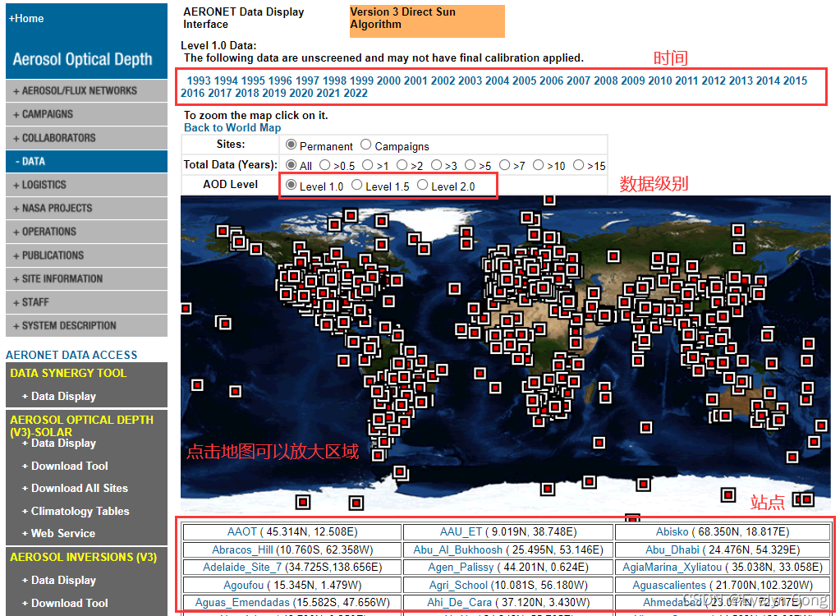This screenshot has width=840, height=616.
Task: Open the Agen_Palissy site link
Action: tap(461, 568)
